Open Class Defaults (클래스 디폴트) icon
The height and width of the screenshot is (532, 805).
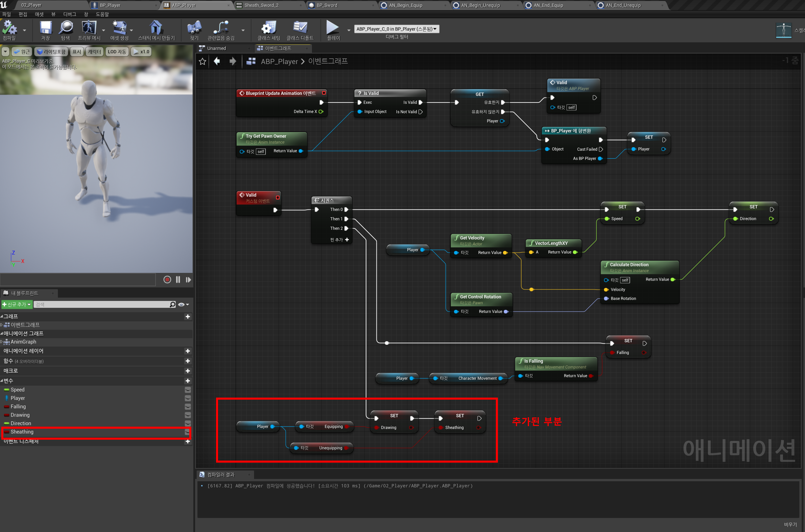300,28
